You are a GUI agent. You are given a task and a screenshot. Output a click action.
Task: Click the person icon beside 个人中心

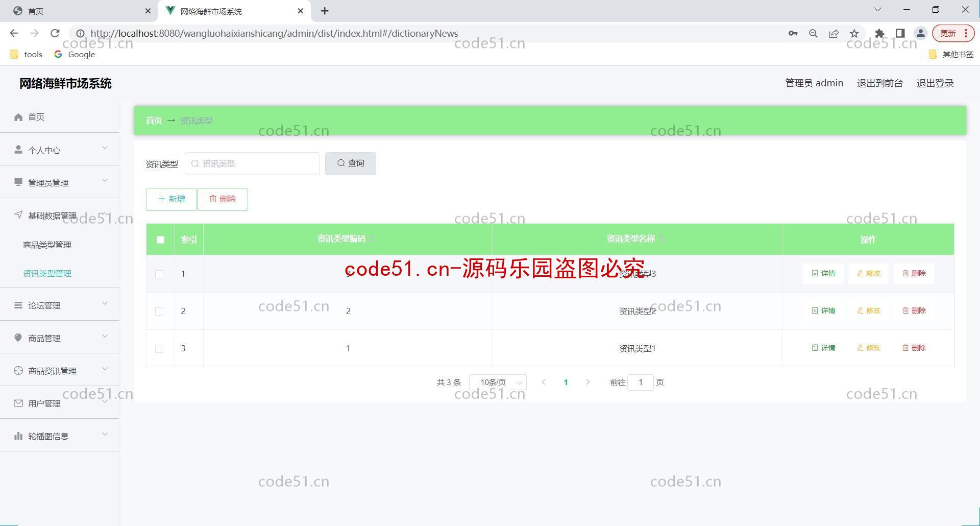tap(18, 150)
